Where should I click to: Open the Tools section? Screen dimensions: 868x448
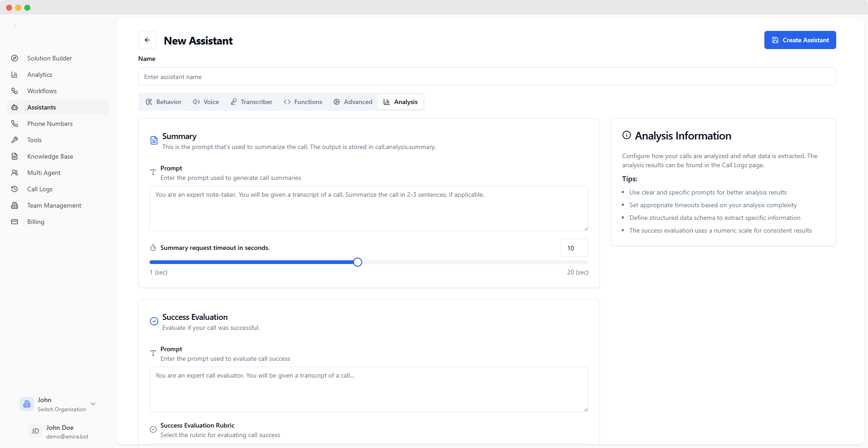(34, 140)
